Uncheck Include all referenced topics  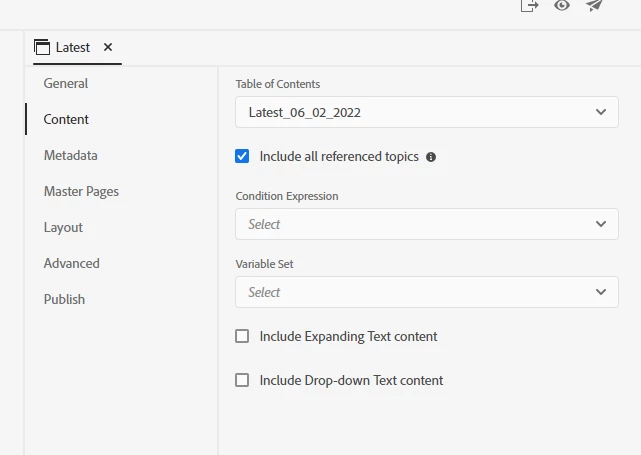[x=242, y=156]
